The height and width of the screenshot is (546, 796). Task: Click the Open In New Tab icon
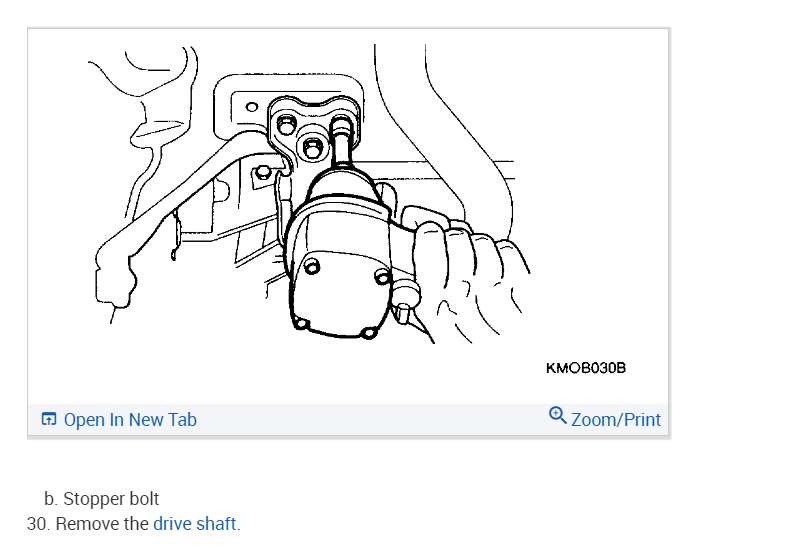click(49, 419)
